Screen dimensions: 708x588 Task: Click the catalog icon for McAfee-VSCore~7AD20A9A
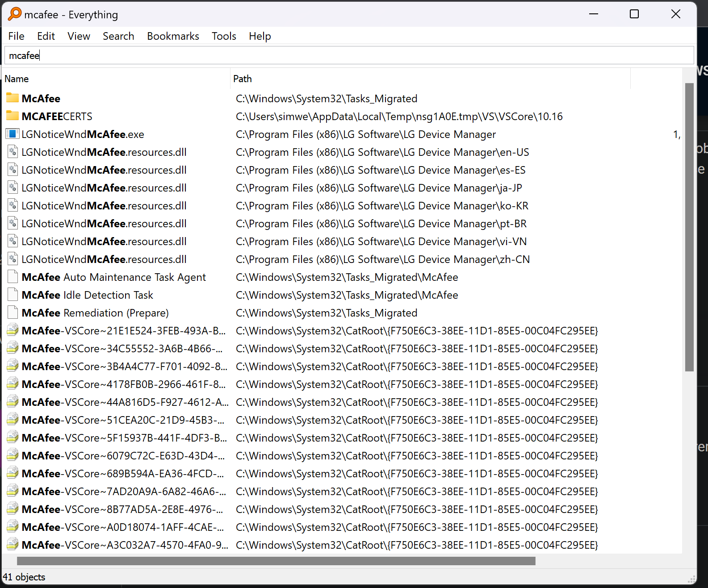[13, 491]
